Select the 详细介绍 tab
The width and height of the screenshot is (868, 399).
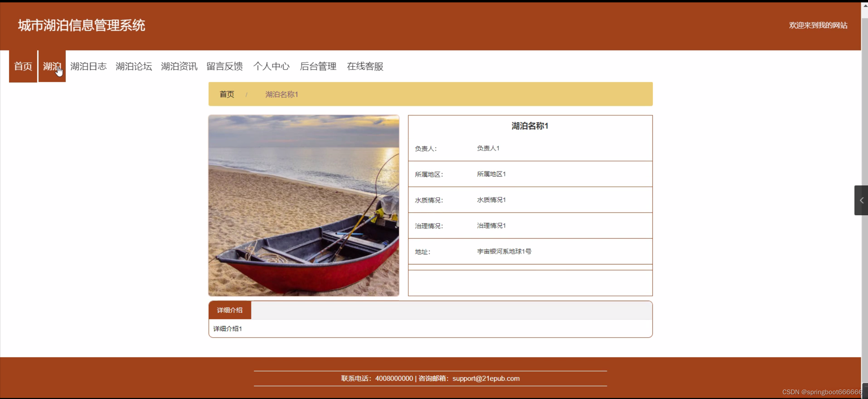tap(230, 310)
